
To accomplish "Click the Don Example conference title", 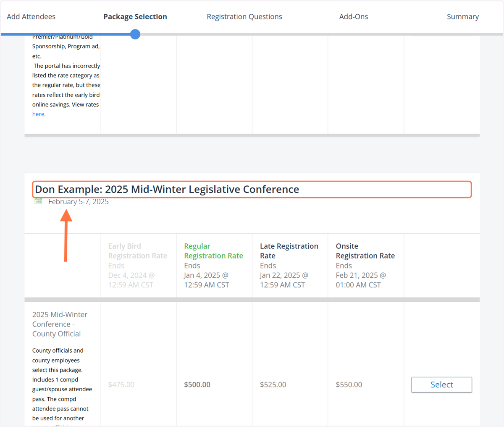I will [x=167, y=189].
